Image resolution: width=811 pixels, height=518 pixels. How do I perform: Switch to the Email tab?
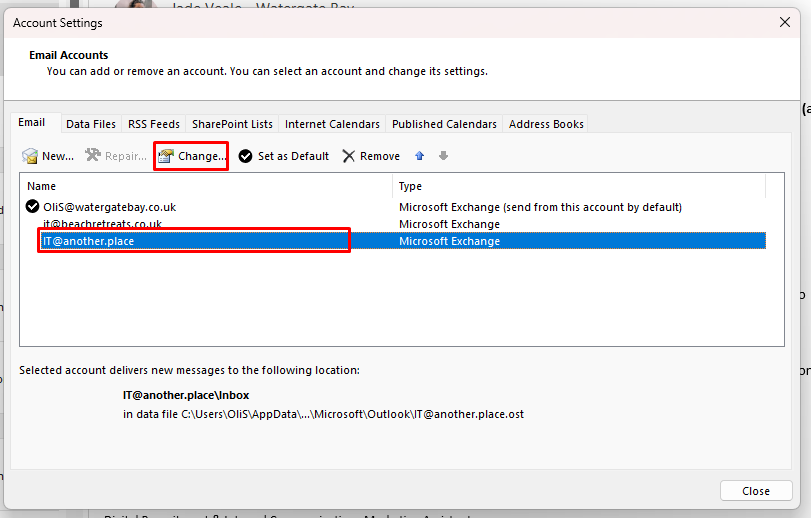click(32, 123)
